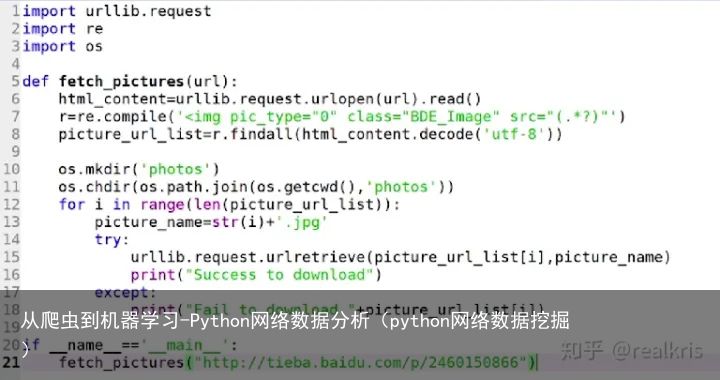
Task: Click line number 11 in the gutter
Action: (11, 187)
